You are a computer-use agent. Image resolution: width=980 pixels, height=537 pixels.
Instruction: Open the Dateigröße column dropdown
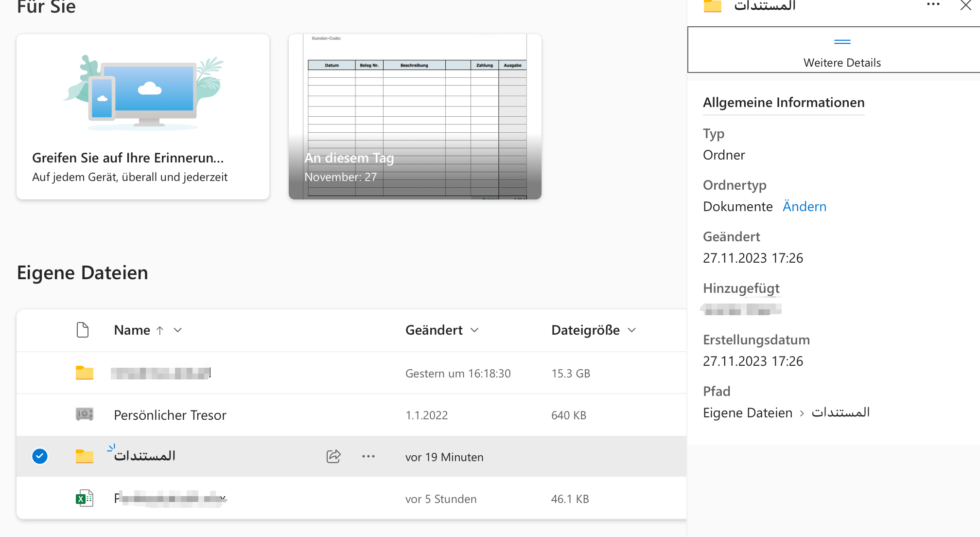pos(631,330)
